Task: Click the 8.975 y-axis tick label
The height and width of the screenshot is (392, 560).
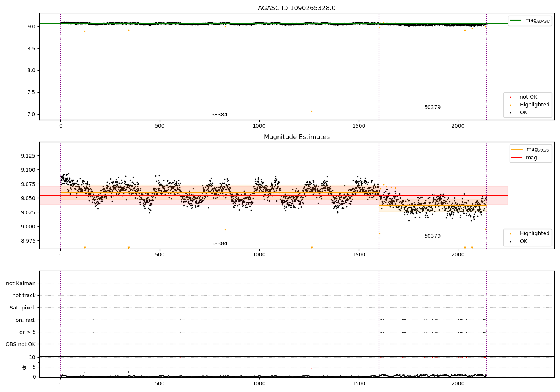Action: pyautogui.click(x=28, y=241)
